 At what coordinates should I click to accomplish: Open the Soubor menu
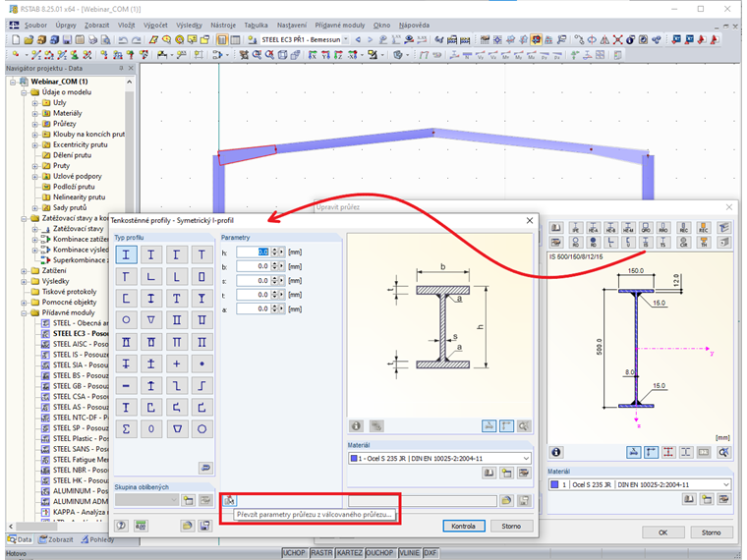[35, 26]
